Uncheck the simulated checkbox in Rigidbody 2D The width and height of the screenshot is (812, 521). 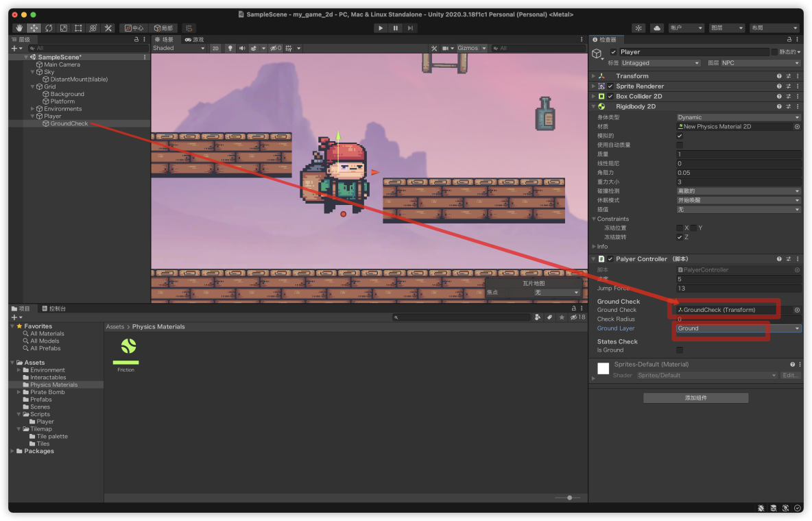[680, 136]
